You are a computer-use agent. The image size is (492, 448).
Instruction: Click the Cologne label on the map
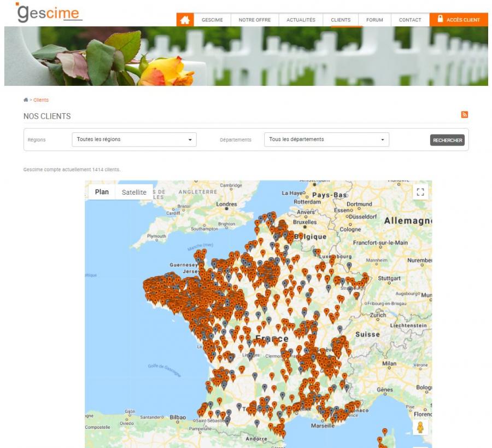(x=350, y=229)
